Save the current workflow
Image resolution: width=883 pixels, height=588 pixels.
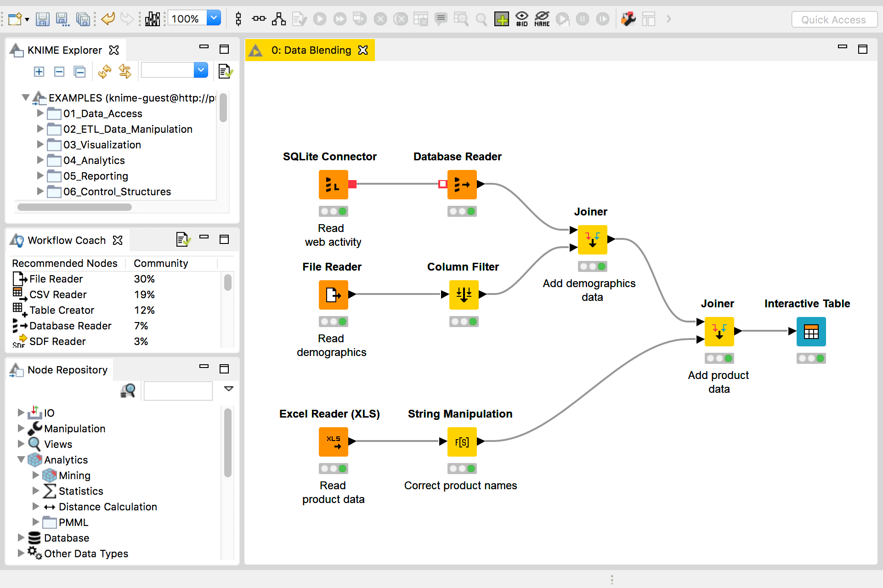click(x=43, y=19)
